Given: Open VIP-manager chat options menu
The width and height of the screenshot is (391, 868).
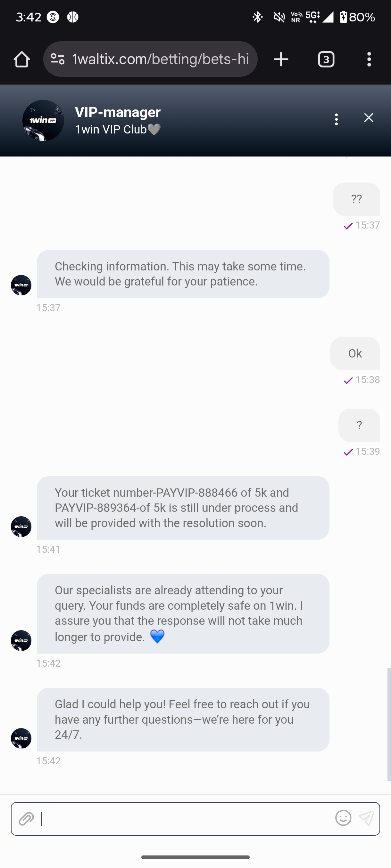Looking at the screenshot, I should click(x=336, y=119).
